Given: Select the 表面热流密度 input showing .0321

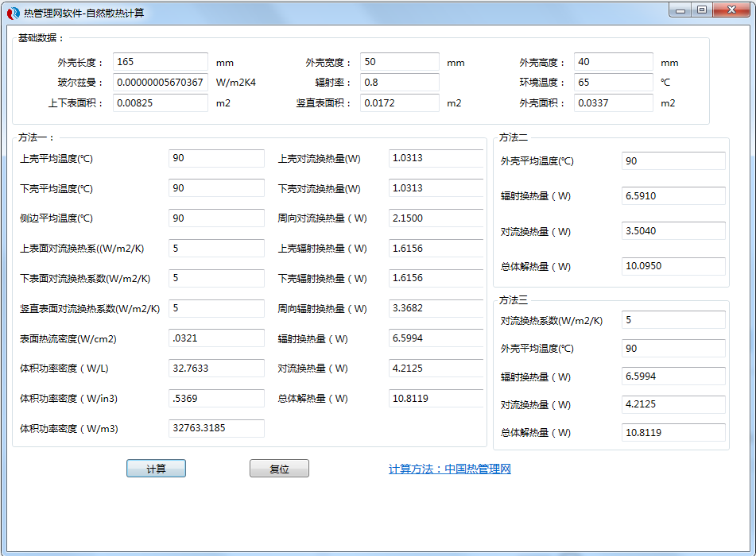Looking at the screenshot, I should (x=215, y=338).
